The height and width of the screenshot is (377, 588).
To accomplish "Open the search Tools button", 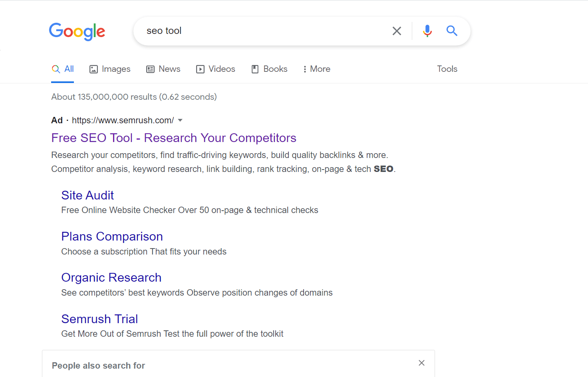I will click(447, 69).
